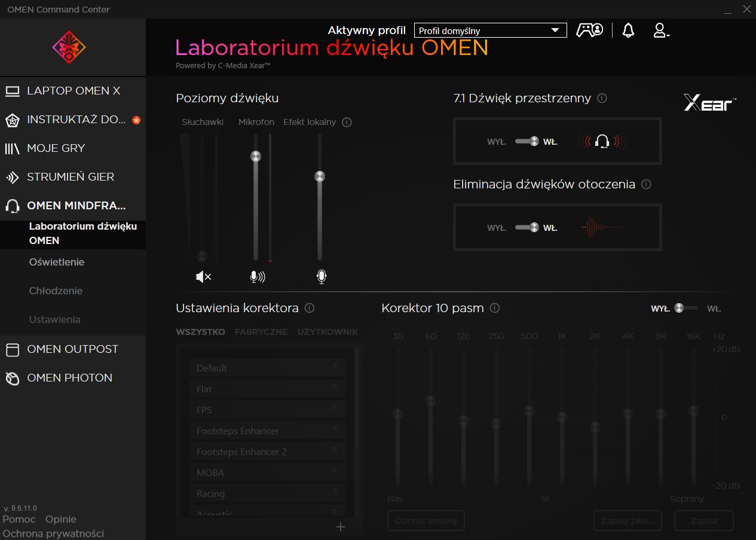Open OMEN OUTPOST icon item

tap(13, 349)
